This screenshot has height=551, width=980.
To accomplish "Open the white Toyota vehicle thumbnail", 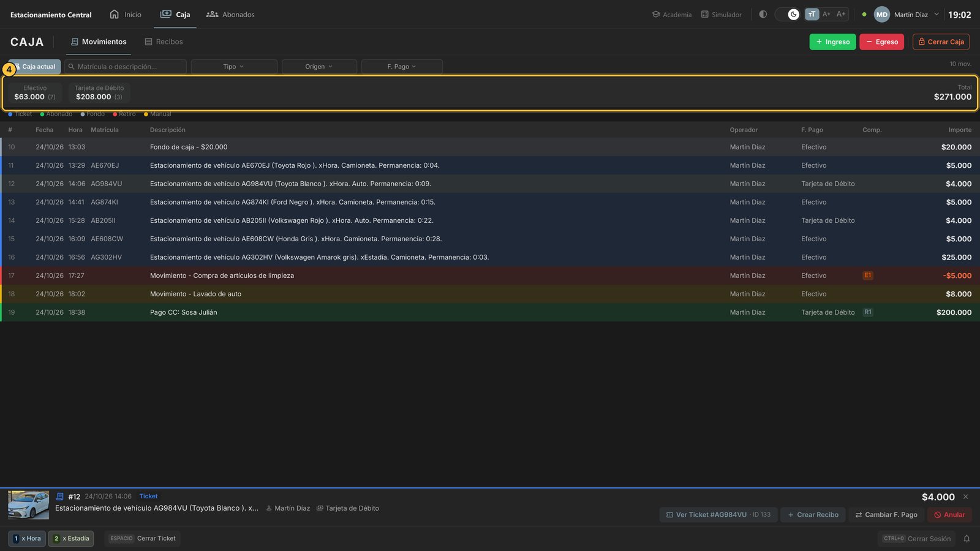I will [x=28, y=505].
